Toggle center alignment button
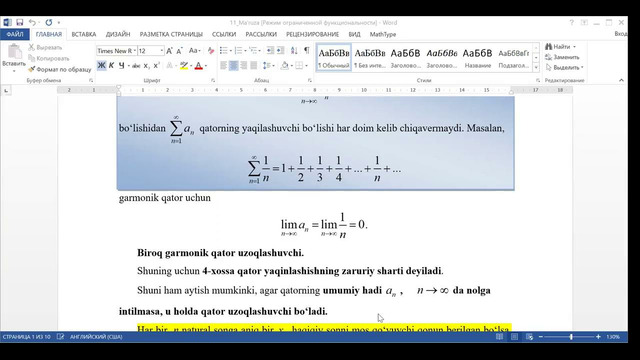The height and width of the screenshot is (360, 640). (x=233, y=65)
